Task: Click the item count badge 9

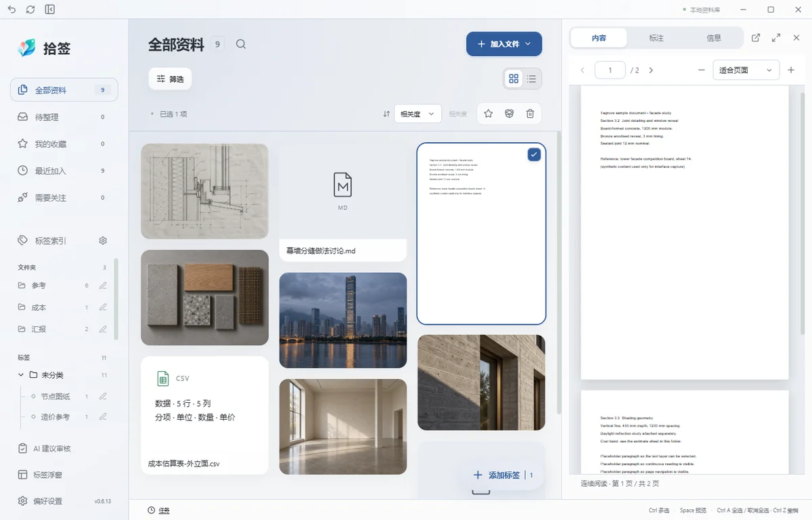Action: 218,44
